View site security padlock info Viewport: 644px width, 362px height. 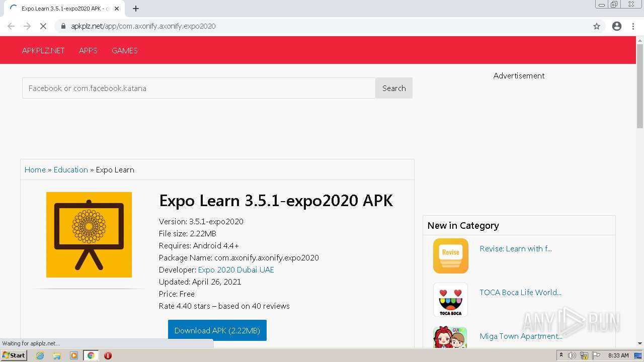pos(63,26)
